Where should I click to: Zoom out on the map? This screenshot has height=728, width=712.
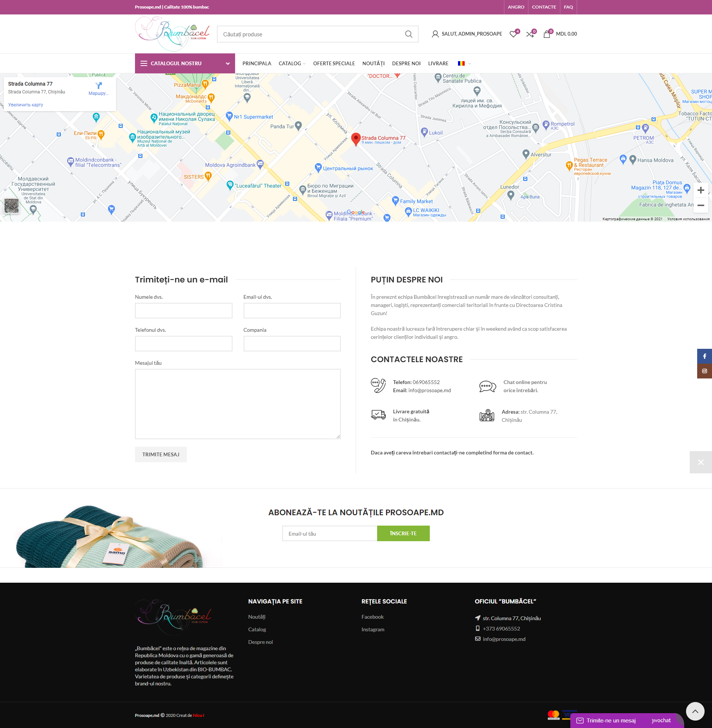[701, 205]
